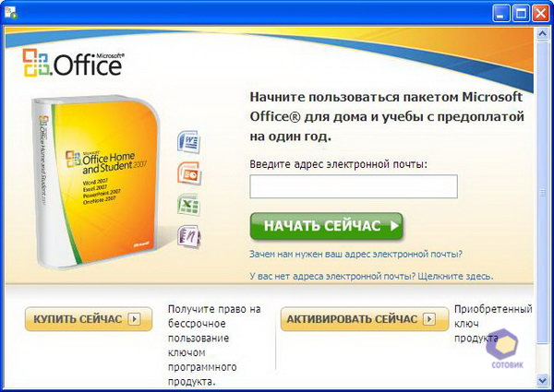Close the Office trial window
Viewport: 554px width, 392px height.
[x=540, y=12]
